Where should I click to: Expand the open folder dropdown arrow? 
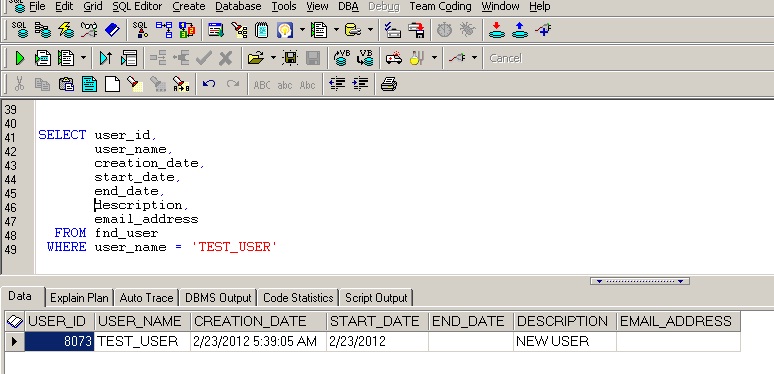coord(273,58)
